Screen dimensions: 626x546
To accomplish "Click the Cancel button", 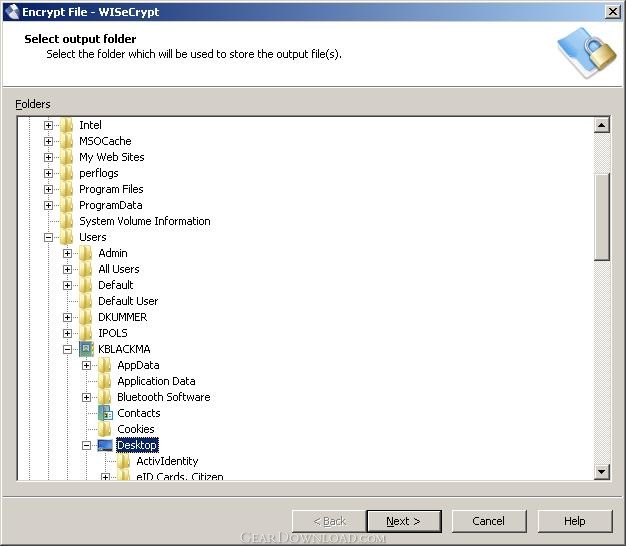I will [x=489, y=521].
